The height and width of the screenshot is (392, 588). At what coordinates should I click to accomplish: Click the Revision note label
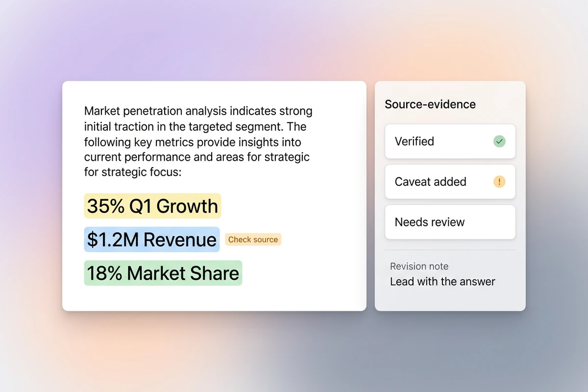(x=419, y=266)
